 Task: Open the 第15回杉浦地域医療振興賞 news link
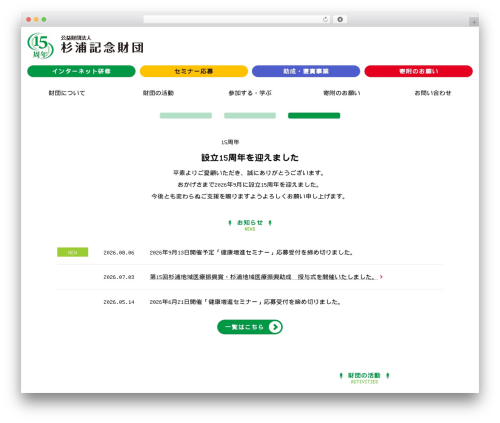click(x=264, y=277)
